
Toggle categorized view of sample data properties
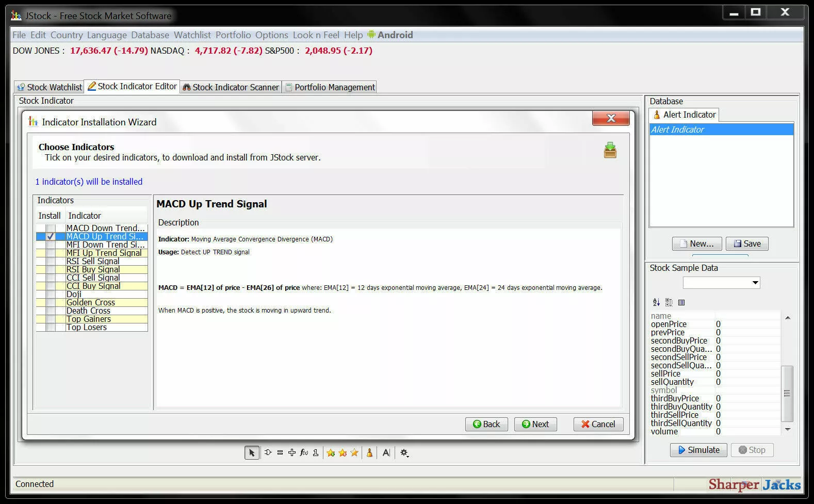pos(669,302)
